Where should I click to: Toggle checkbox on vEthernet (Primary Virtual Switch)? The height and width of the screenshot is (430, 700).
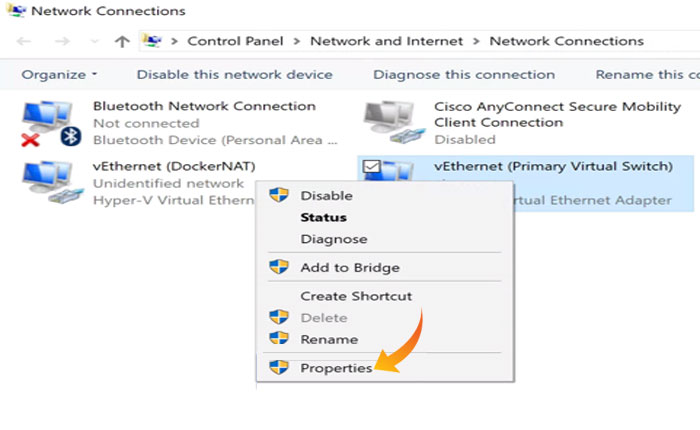click(x=371, y=165)
